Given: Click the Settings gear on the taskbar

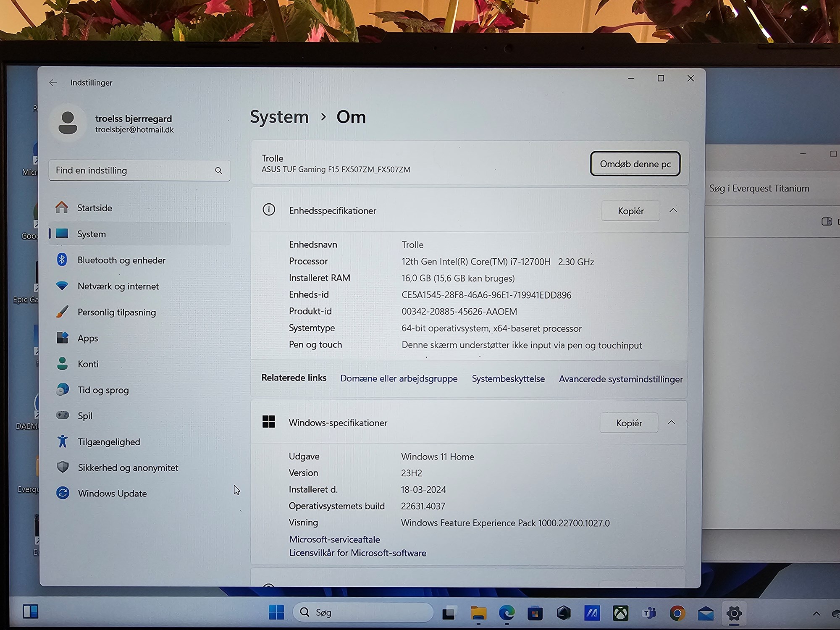Looking at the screenshot, I should (734, 614).
